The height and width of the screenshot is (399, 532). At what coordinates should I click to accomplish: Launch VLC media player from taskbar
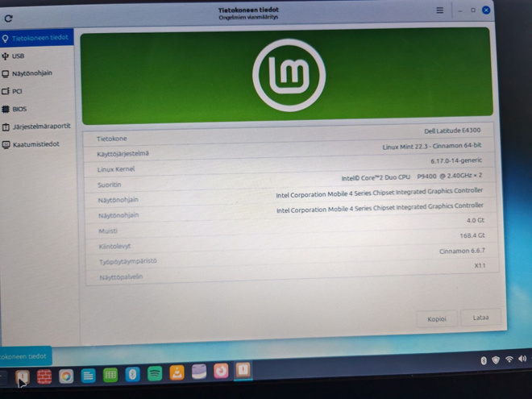point(177,373)
